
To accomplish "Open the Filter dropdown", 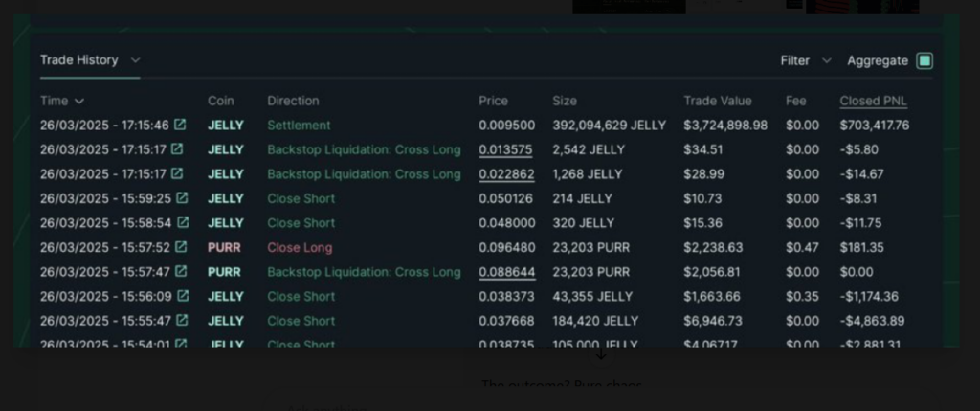I will click(806, 60).
